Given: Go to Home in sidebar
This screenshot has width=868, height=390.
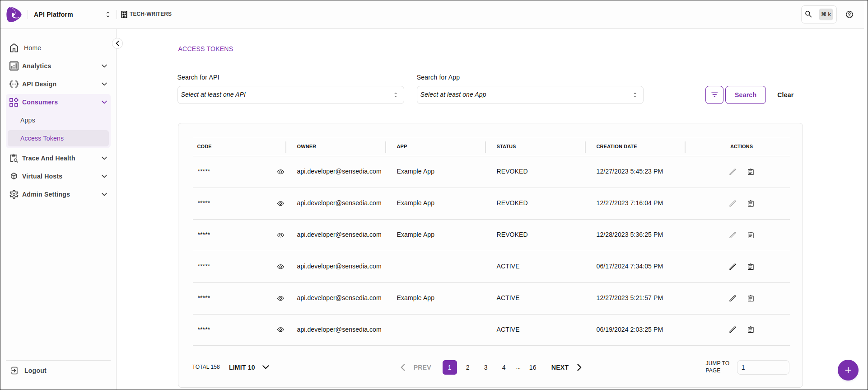Looking at the screenshot, I should pos(33,48).
